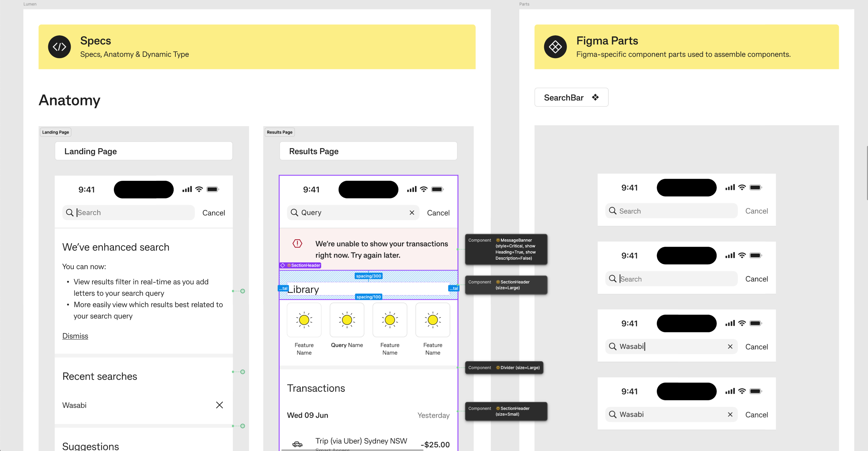Click the Query Name sun tile
This screenshot has height=451, width=868.
click(347, 320)
